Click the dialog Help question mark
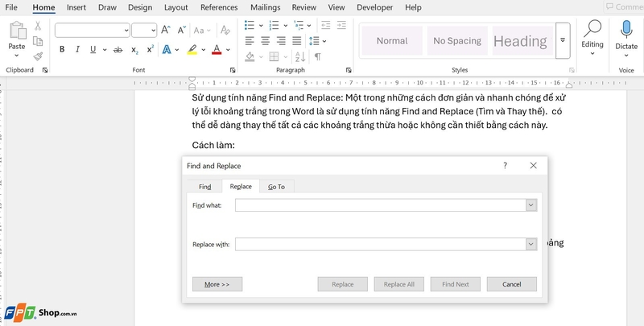 pyautogui.click(x=506, y=166)
